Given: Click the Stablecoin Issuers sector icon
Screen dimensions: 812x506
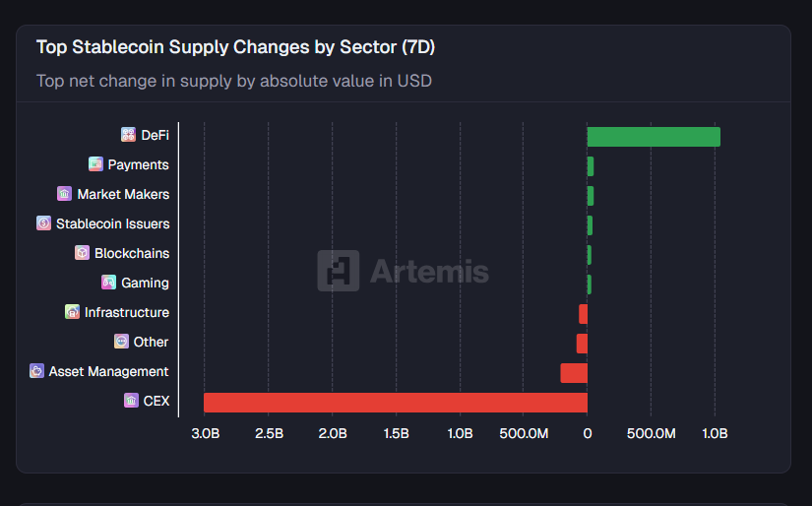Looking at the screenshot, I should tap(43, 223).
